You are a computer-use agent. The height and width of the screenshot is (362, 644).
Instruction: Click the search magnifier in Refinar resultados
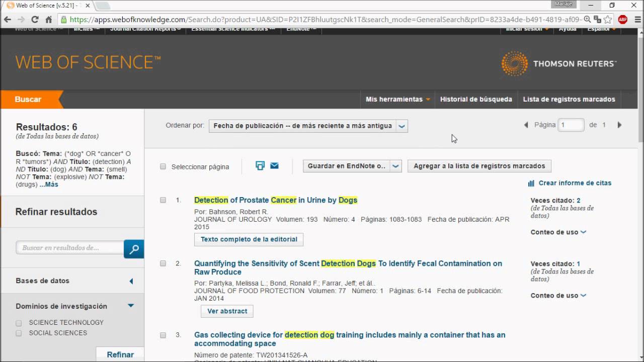pos(134,249)
